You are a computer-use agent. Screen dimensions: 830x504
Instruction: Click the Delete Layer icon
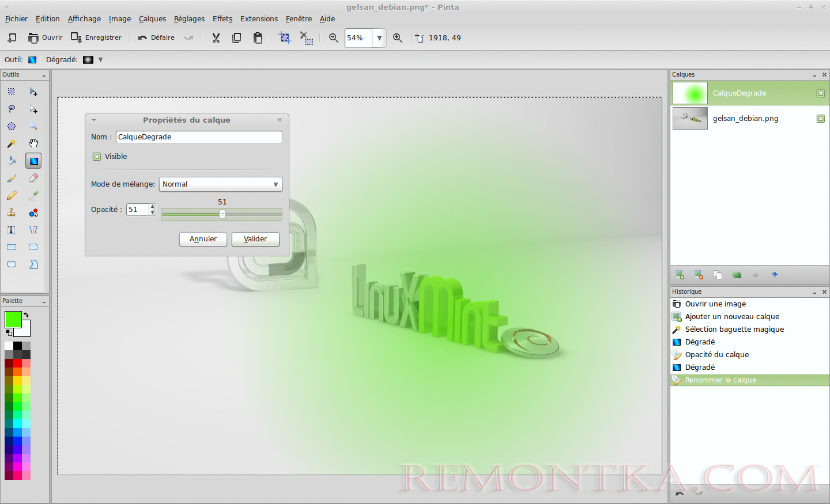699,275
